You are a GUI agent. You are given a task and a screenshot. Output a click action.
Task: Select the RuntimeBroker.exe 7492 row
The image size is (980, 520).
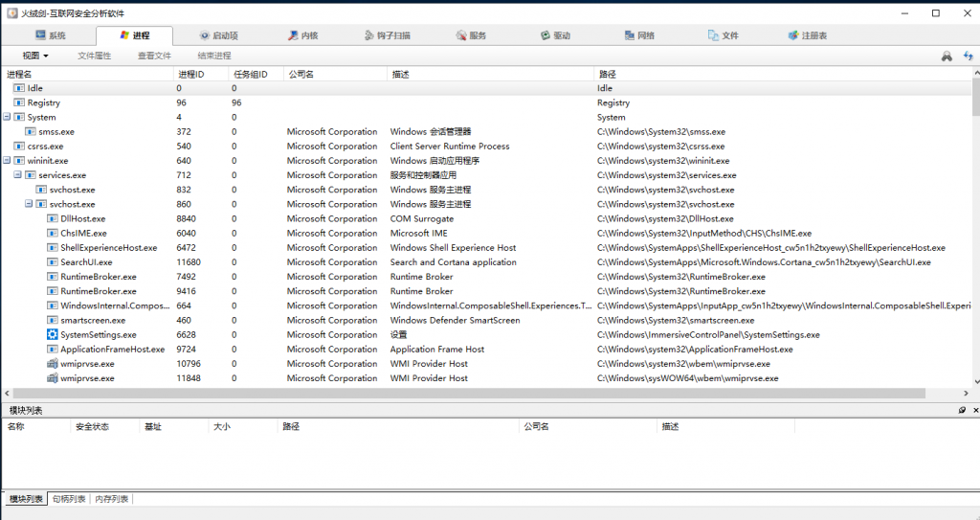[487, 277]
